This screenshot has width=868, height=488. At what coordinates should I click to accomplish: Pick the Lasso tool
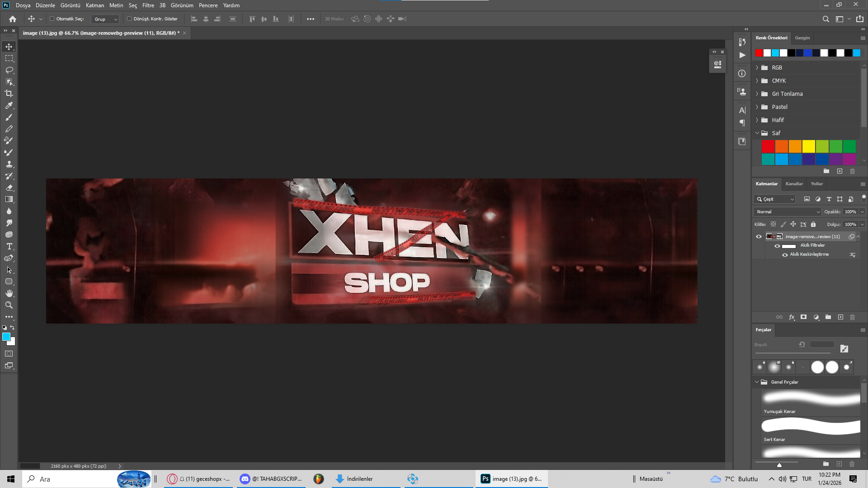click(9, 70)
